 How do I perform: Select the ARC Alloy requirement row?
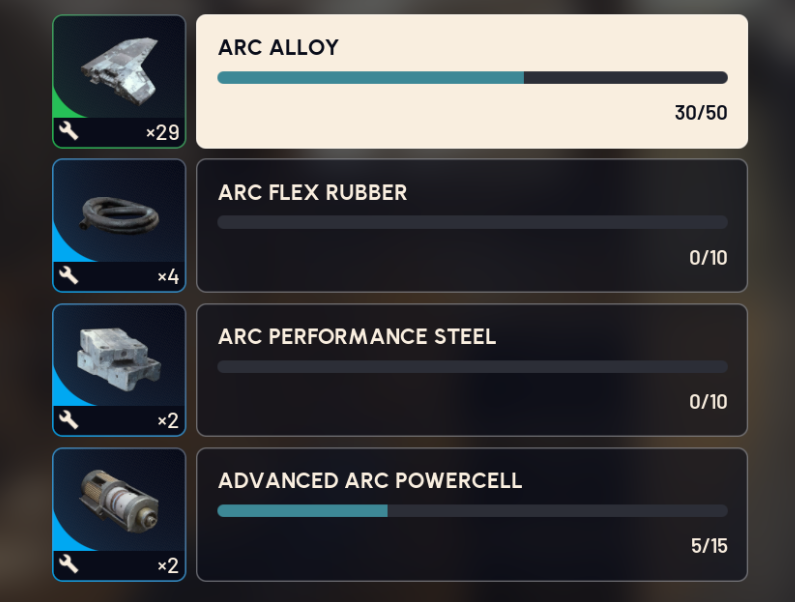(471, 81)
